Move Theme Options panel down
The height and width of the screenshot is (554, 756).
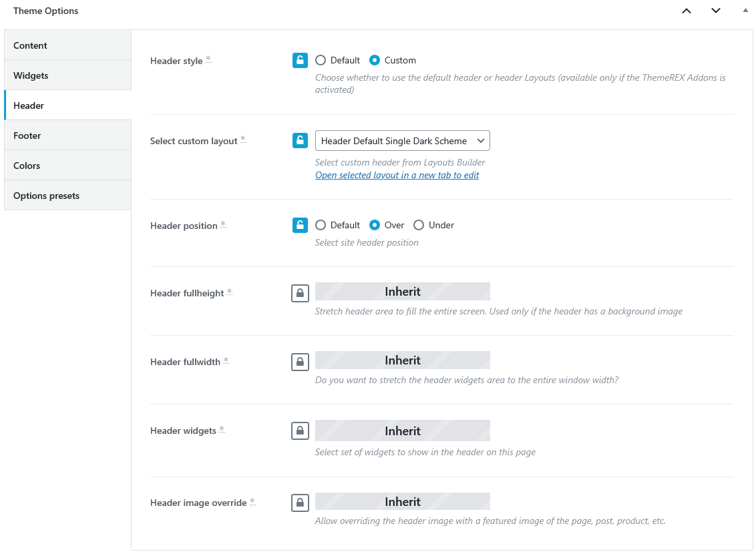tap(716, 11)
